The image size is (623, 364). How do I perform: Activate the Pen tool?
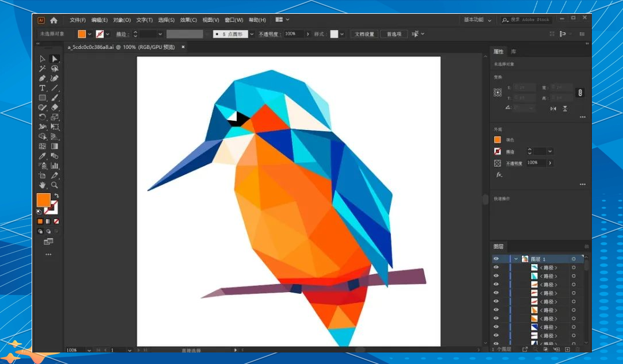click(x=42, y=78)
